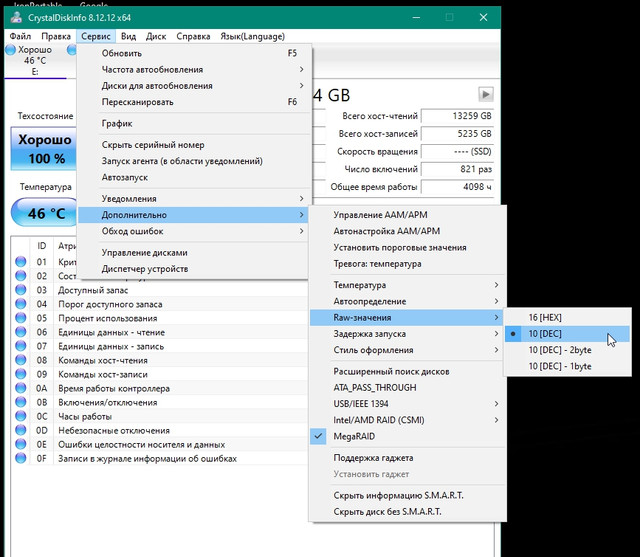Screen dimensions: 640x557
Task: Choose Пересканировать menu entry
Action: coord(193,102)
